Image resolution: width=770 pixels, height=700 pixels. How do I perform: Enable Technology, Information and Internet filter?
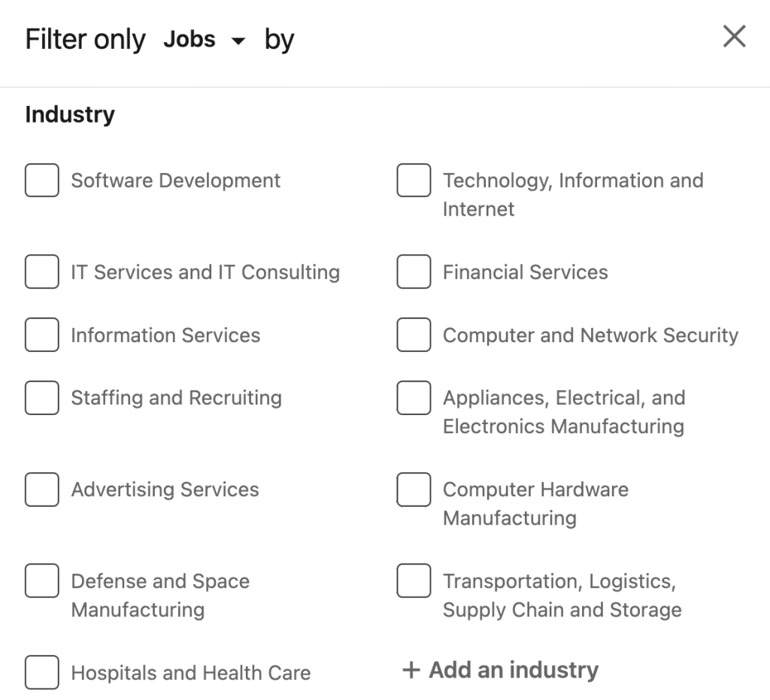(x=414, y=180)
